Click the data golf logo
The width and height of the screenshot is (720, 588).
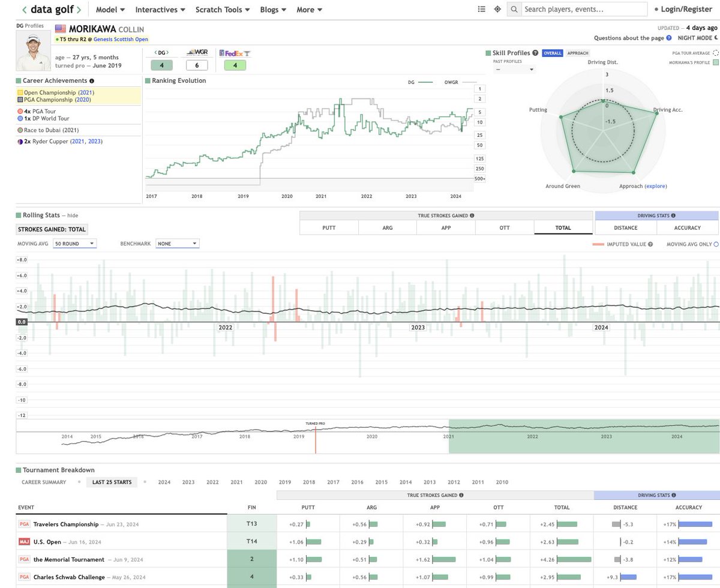[x=51, y=10]
